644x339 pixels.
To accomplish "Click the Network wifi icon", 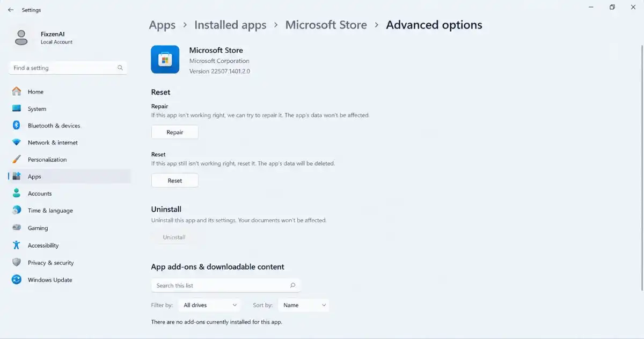I will pos(17,142).
